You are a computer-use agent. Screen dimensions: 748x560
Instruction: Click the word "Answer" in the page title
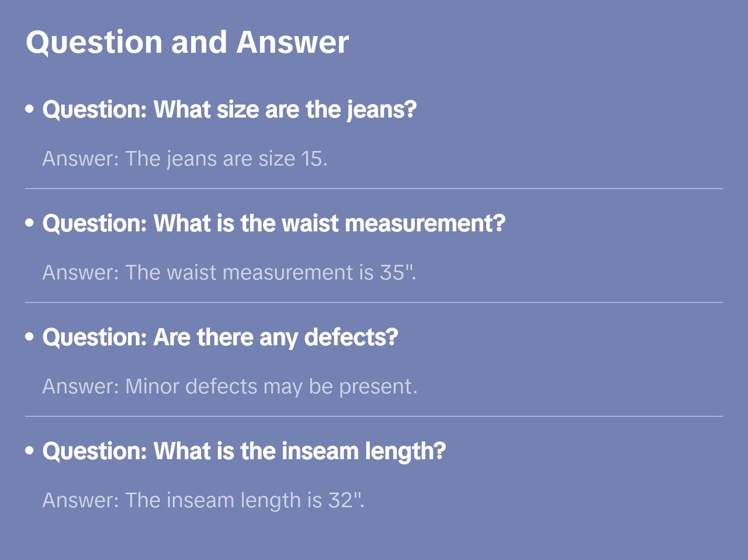tap(293, 42)
